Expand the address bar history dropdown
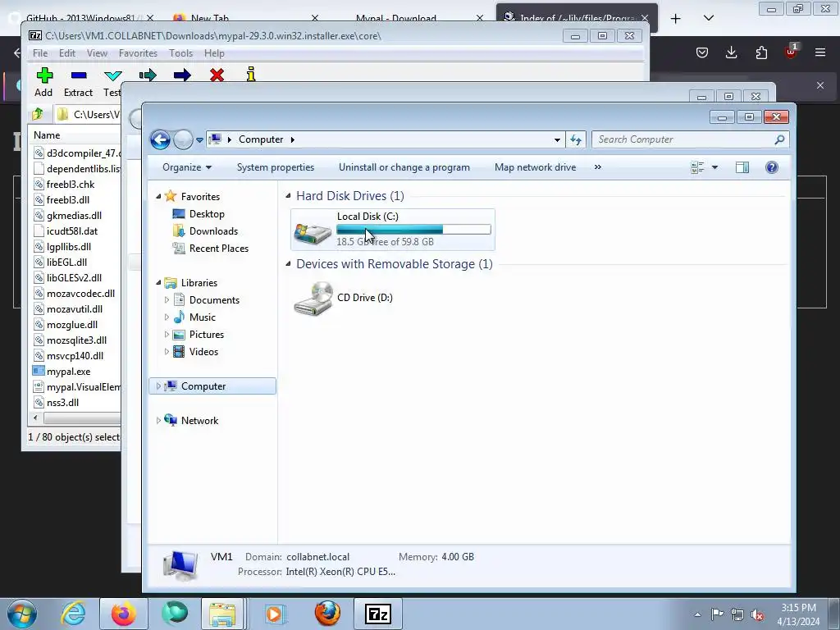This screenshot has height=630, width=840. click(x=557, y=139)
